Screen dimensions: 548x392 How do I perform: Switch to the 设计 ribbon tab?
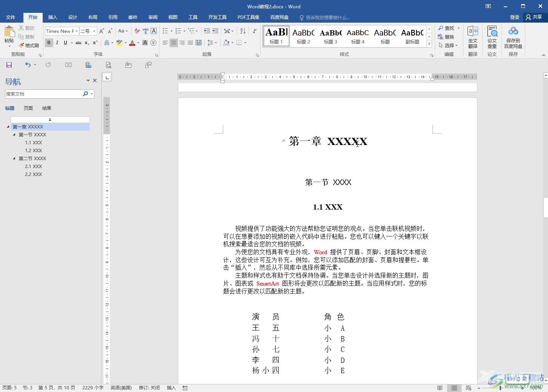click(x=73, y=17)
